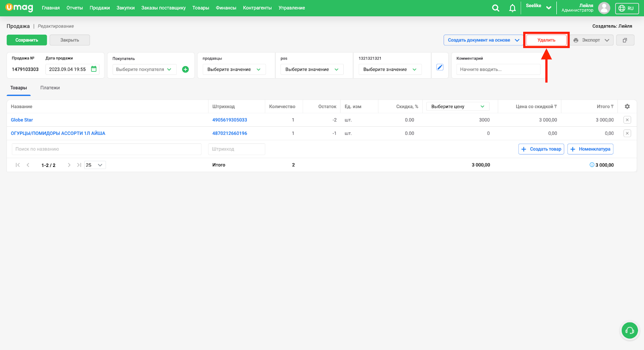The height and width of the screenshot is (350, 644).
Task: Open the pos value dropdown
Action: coord(312,69)
